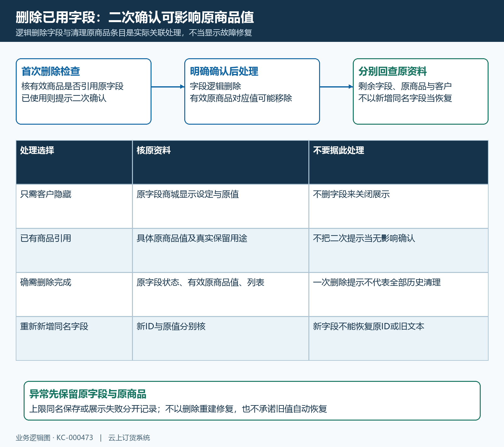The height and width of the screenshot is (447, 504).
Task: Click the cell 不把二次提示当无影响确认
Action: point(398,250)
